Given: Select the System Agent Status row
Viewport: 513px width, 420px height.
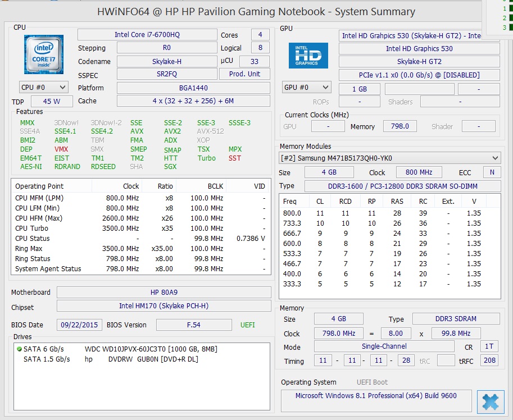Looking at the screenshot, I should pyautogui.click(x=140, y=269).
